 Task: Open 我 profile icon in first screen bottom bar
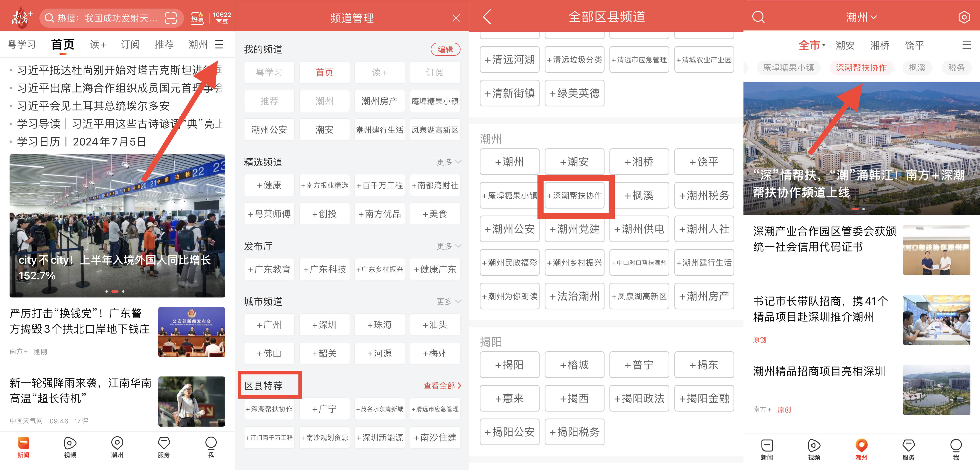[211, 447]
